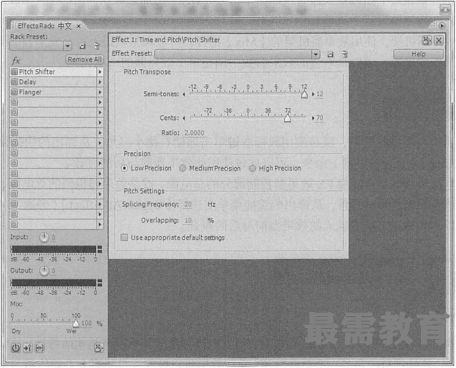Viewport: 456px width, 368px height.
Task: Toggle power for the Delay effect
Action: 14,82
